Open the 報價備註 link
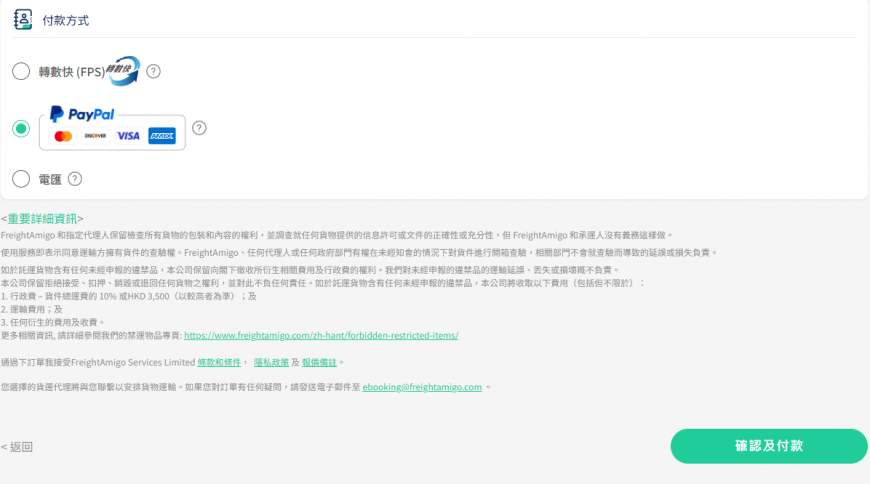Screen dimensions: 870x484 tap(319, 362)
